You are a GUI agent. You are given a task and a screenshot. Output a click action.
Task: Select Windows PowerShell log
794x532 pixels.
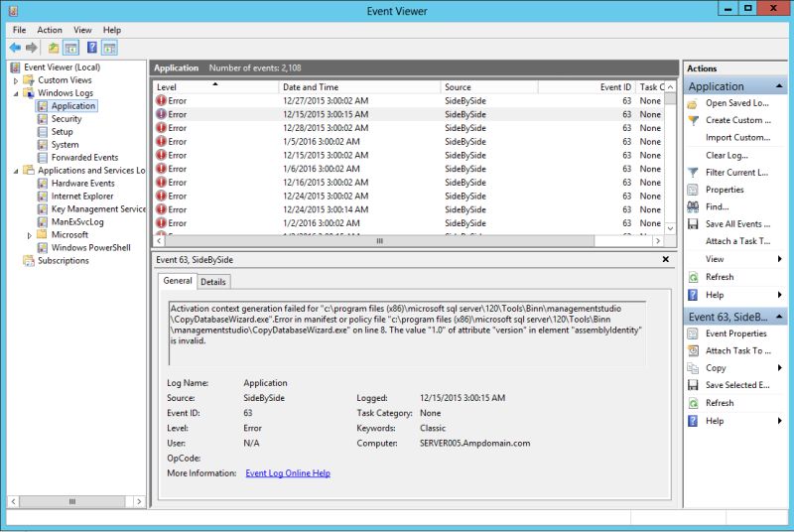point(90,247)
